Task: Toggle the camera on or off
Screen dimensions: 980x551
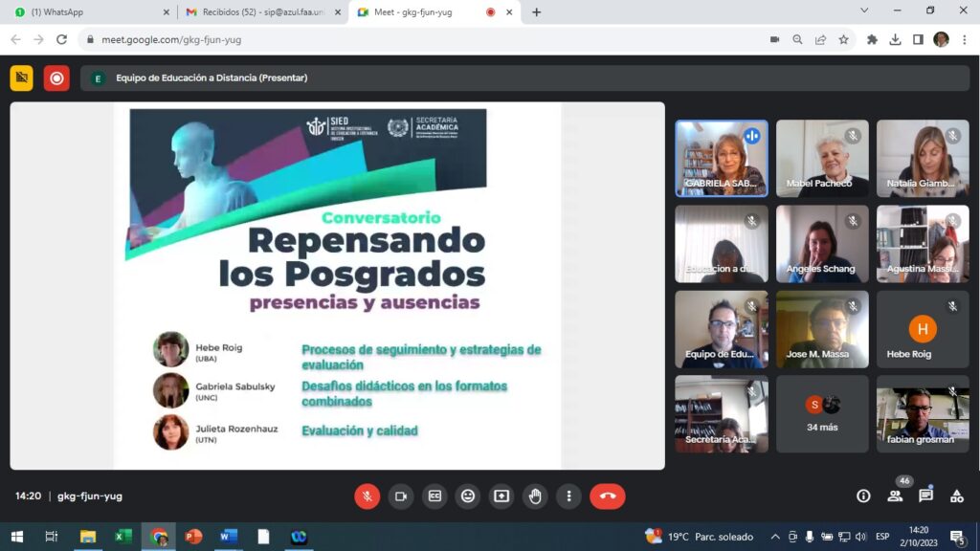Action: click(x=401, y=496)
